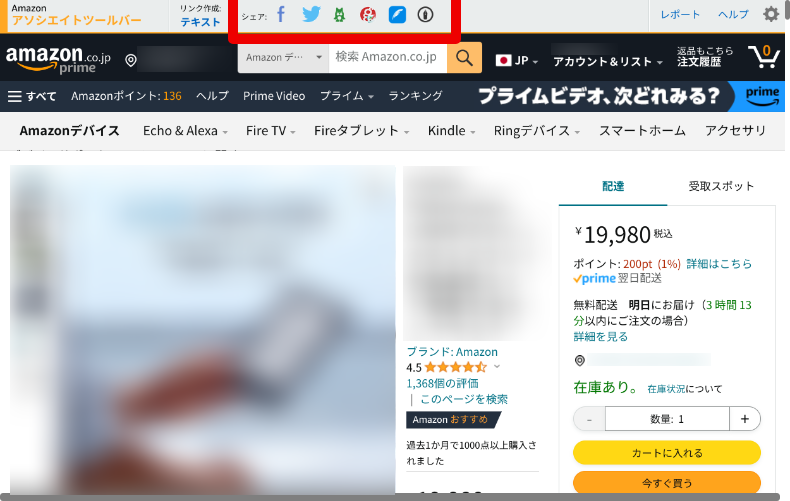Expand Echo & Alexa menu

click(x=185, y=131)
